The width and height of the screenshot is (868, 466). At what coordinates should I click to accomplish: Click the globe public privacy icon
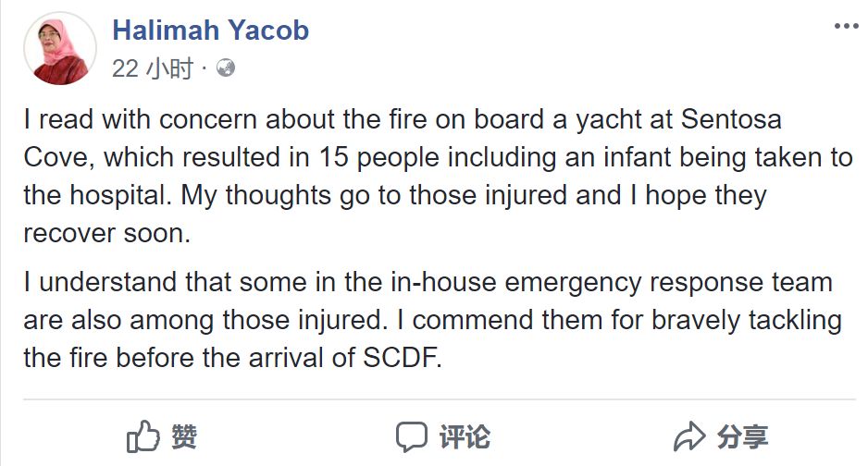(225, 68)
